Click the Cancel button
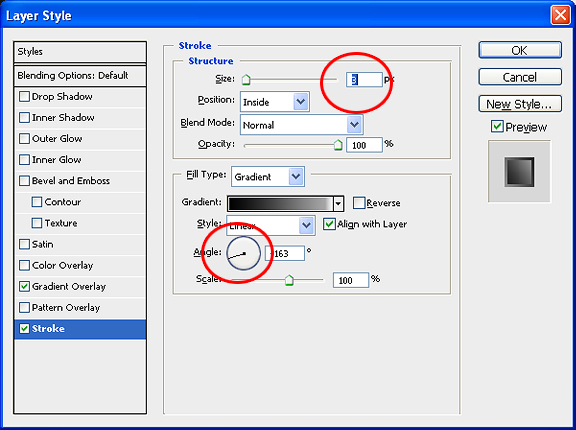The width and height of the screenshot is (576, 430). (x=520, y=77)
